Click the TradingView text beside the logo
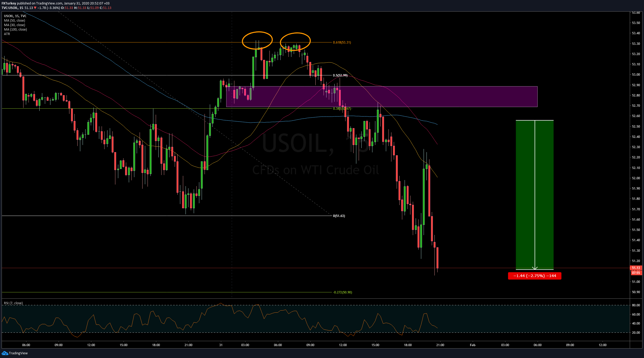The width and height of the screenshot is (644, 358). [x=18, y=353]
